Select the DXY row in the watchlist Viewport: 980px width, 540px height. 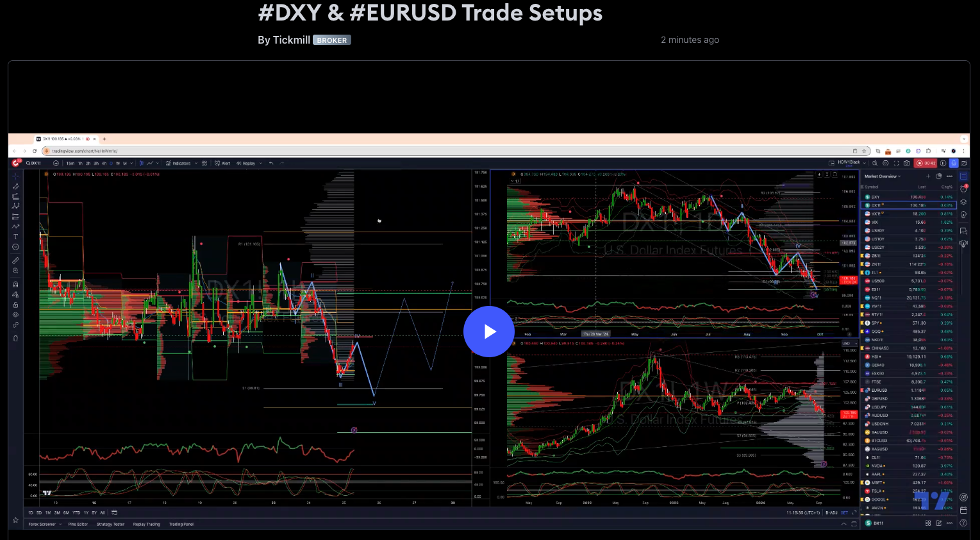tap(909, 197)
